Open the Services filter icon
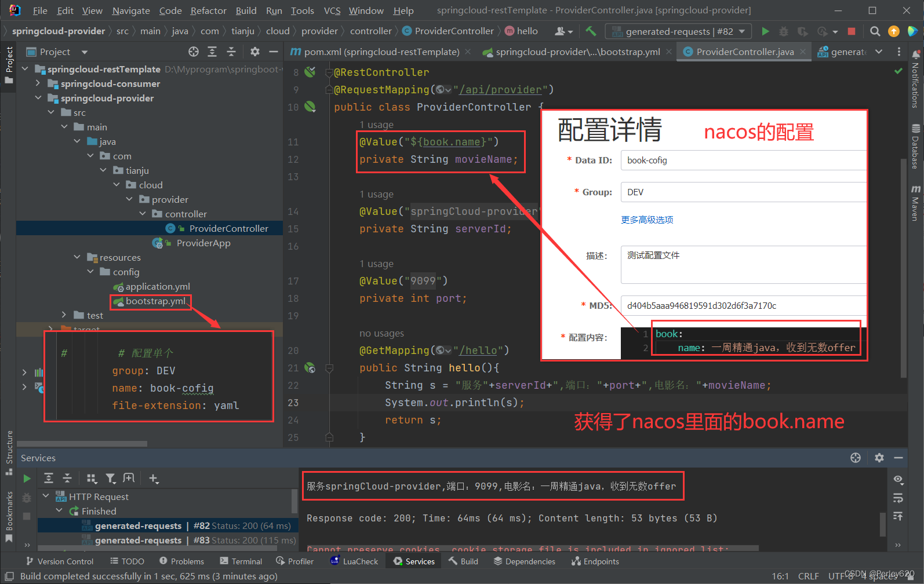Viewport: 924px width, 584px height. (x=110, y=478)
